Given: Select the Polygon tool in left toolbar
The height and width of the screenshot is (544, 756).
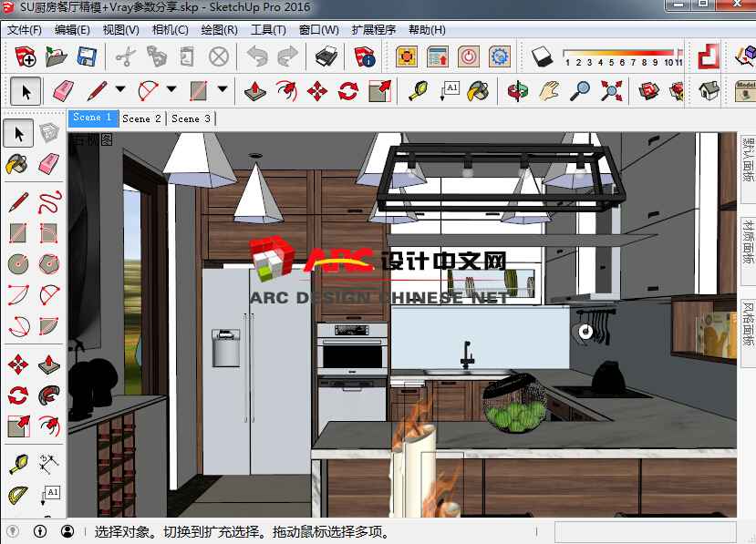Looking at the screenshot, I should tap(48, 264).
